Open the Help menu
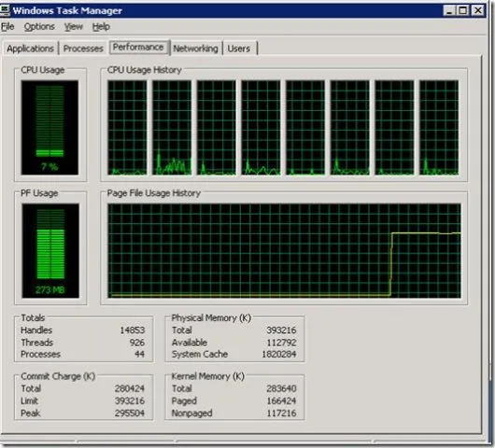 point(101,27)
